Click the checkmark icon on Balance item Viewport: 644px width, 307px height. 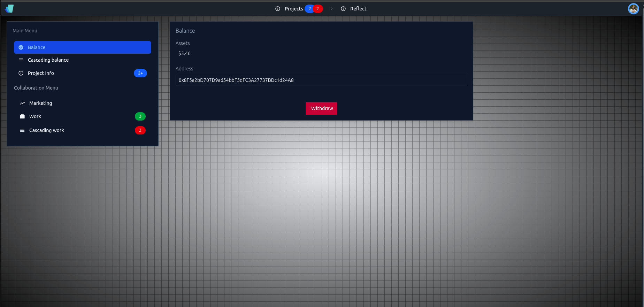[21, 47]
